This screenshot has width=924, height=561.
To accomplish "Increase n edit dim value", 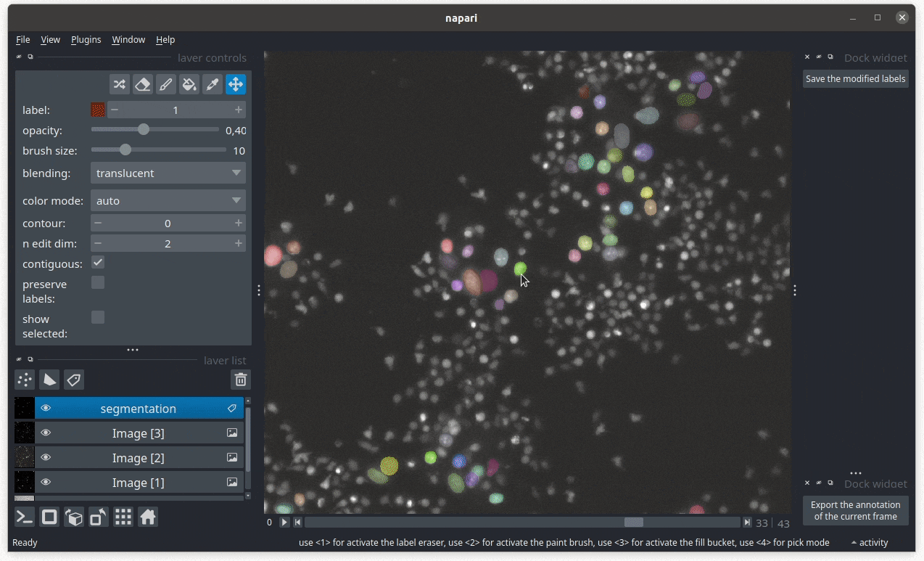I will pos(238,244).
